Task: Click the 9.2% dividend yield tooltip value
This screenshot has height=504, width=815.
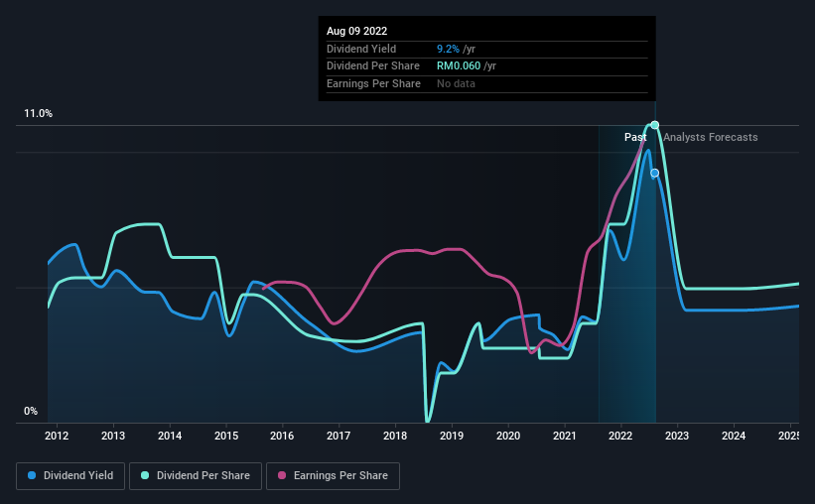Action: pyautogui.click(x=448, y=49)
